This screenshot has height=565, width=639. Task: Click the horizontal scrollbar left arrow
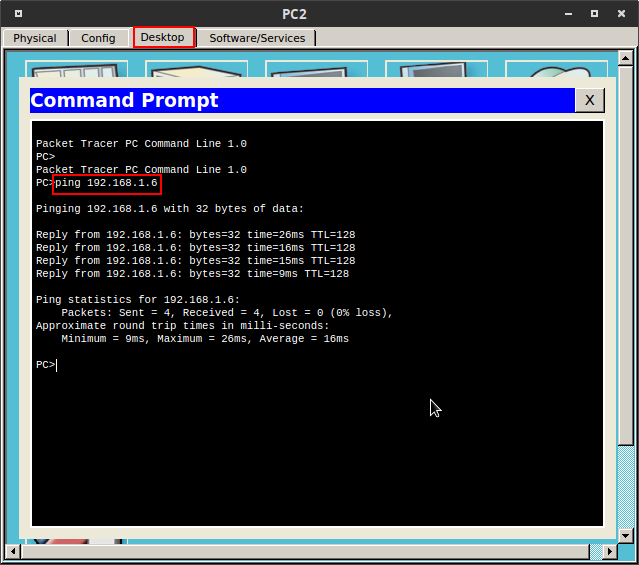point(13,552)
